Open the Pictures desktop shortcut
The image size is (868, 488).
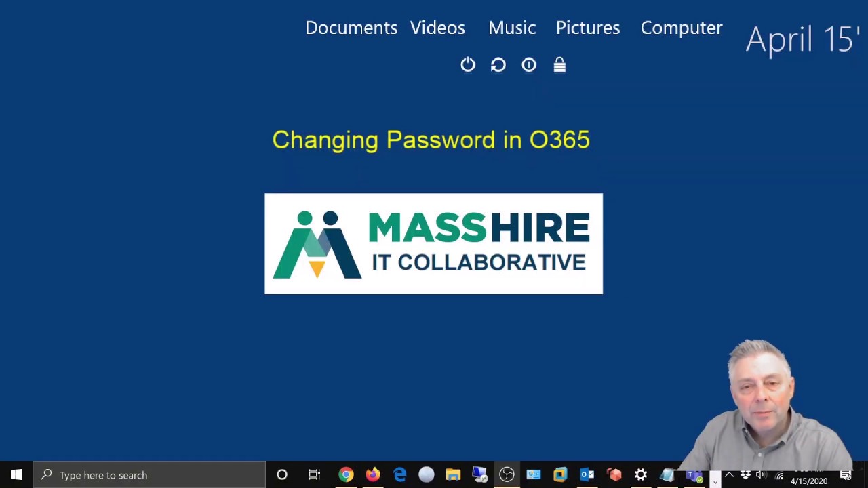point(588,28)
